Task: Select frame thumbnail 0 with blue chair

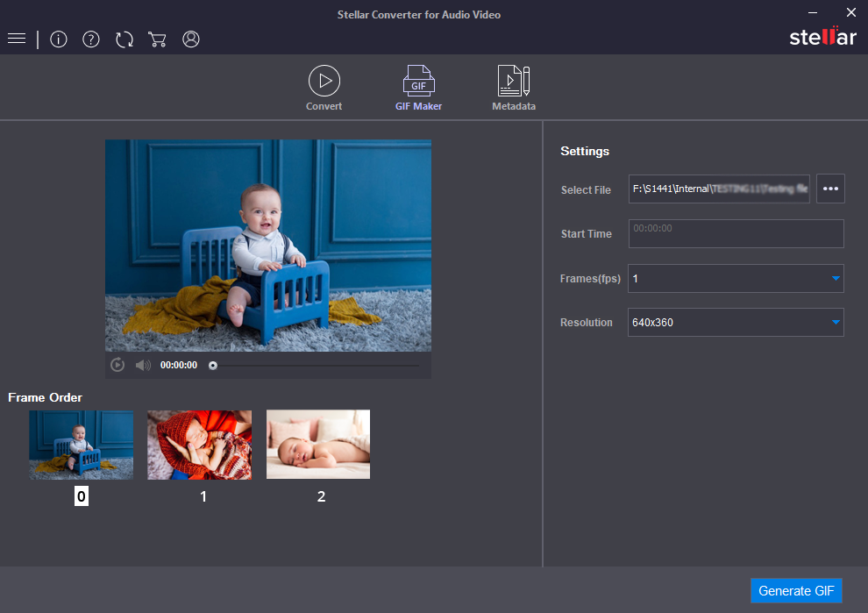Action: tap(82, 445)
